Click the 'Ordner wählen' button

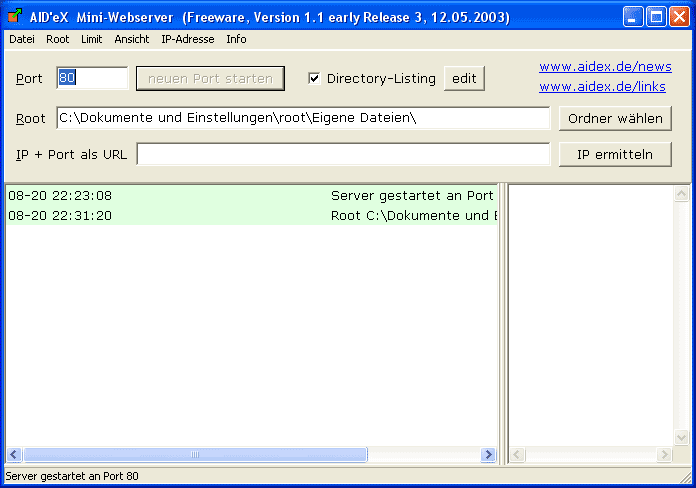point(615,119)
